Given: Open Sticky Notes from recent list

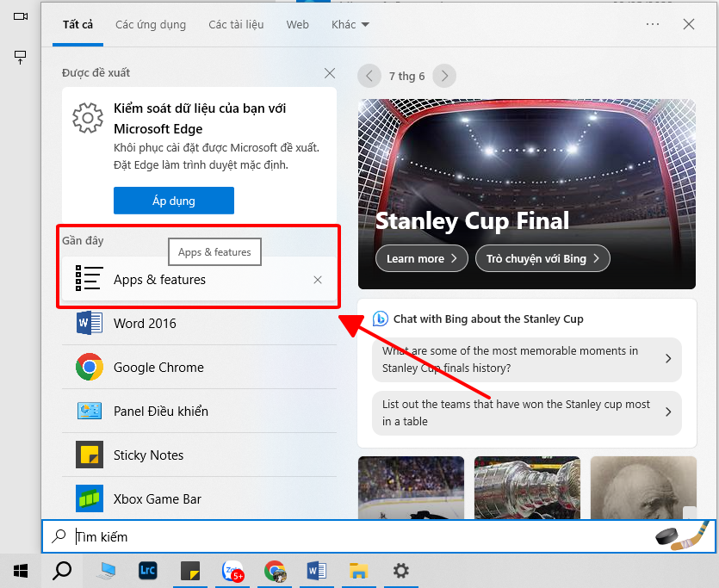Looking at the screenshot, I should (199, 455).
